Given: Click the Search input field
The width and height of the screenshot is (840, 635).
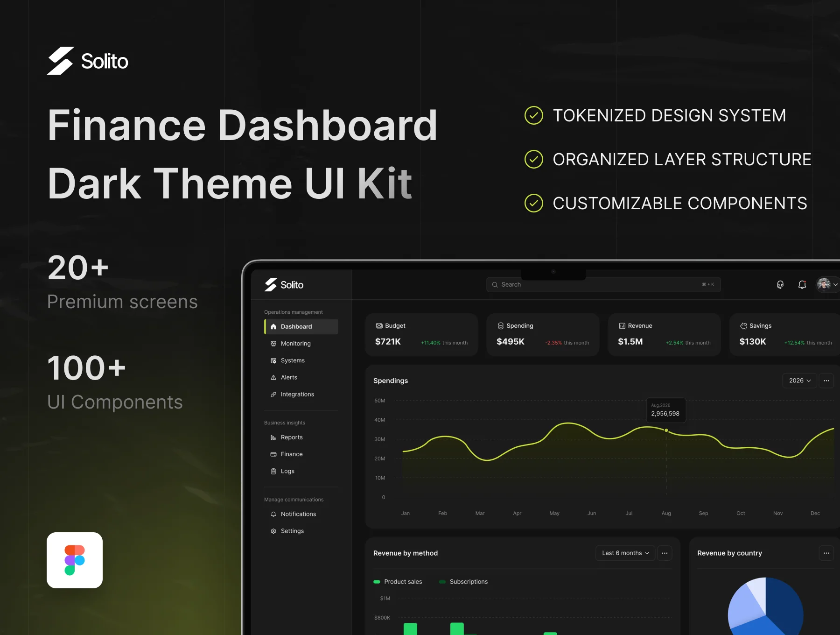Looking at the screenshot, I should click(x=603, y=284).
